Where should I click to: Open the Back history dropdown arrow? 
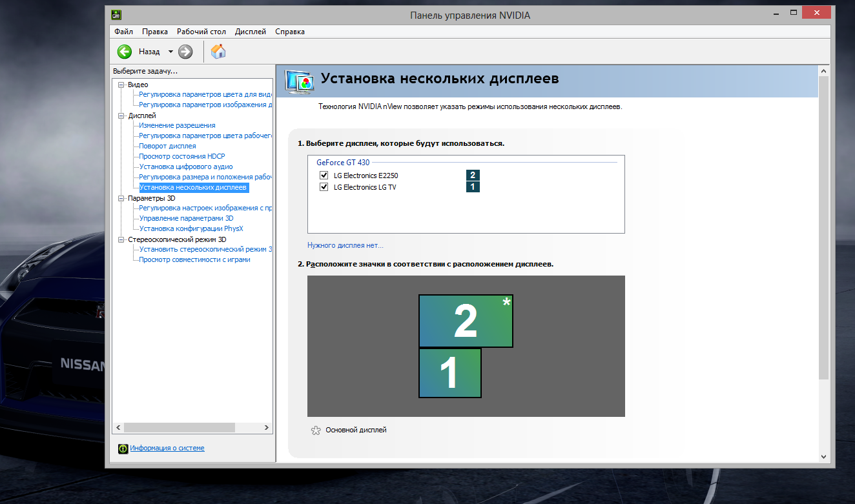[x=170, y=52]
